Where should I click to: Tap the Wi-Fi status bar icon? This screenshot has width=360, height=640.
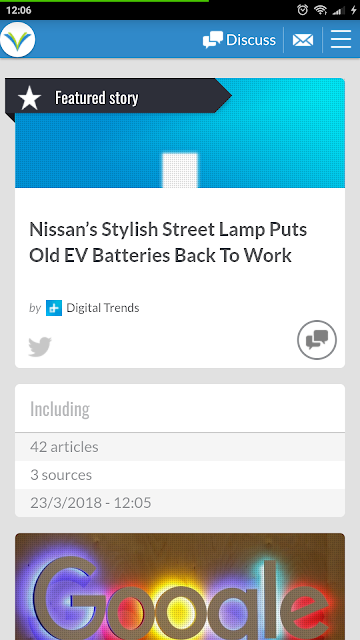320,10
